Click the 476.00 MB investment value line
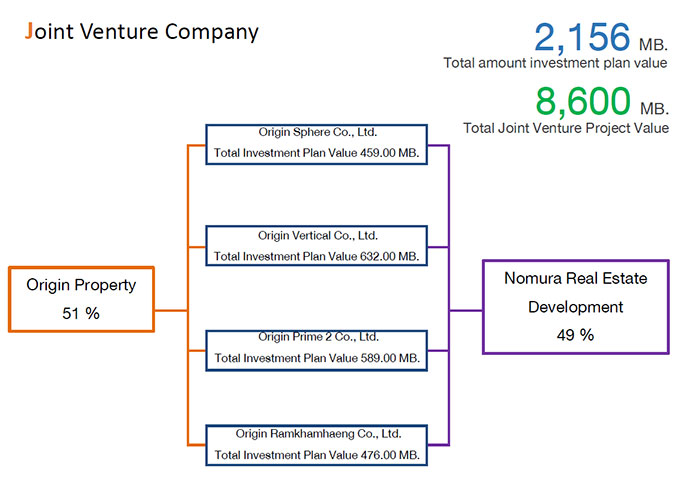680x480 pixels. pyautogui.click(x=317, y=455)
